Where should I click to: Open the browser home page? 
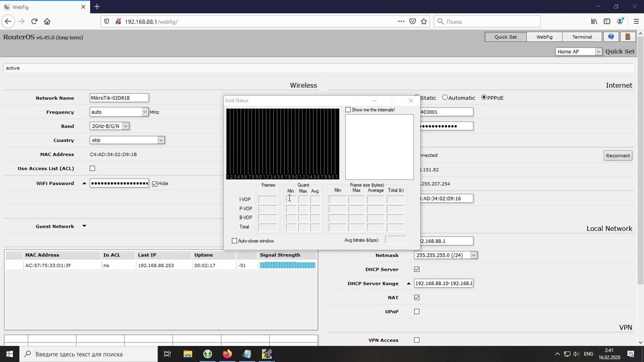47,22
